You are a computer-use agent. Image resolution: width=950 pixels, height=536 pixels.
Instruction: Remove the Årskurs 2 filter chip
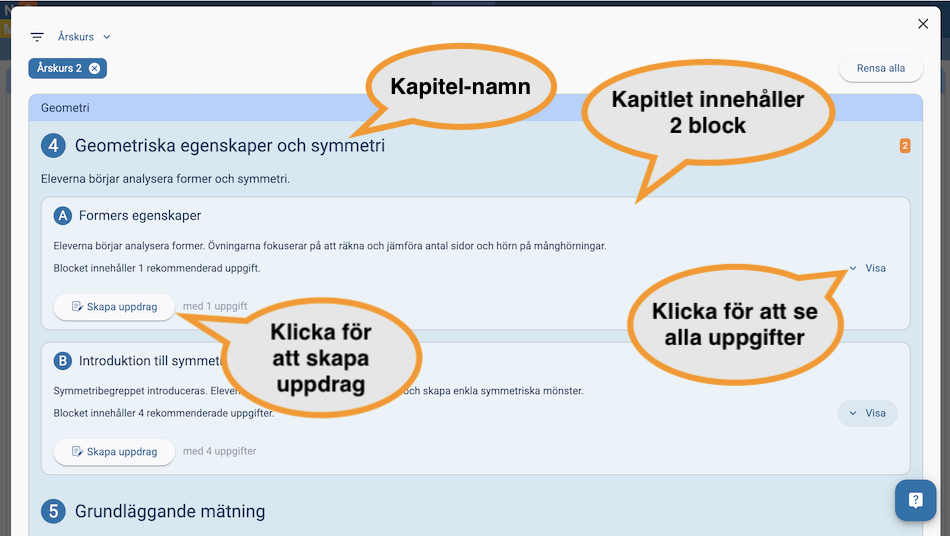coord(94,68)
